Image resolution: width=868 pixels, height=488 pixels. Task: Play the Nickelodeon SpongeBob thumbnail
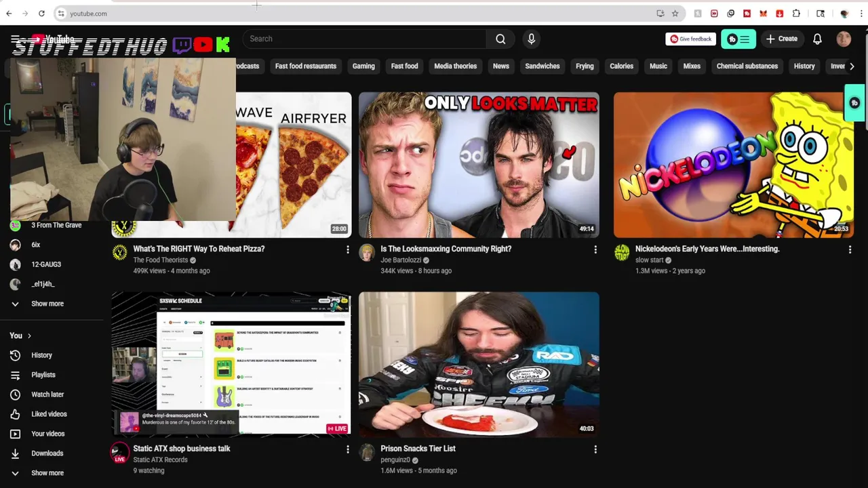tap(734, 165)
